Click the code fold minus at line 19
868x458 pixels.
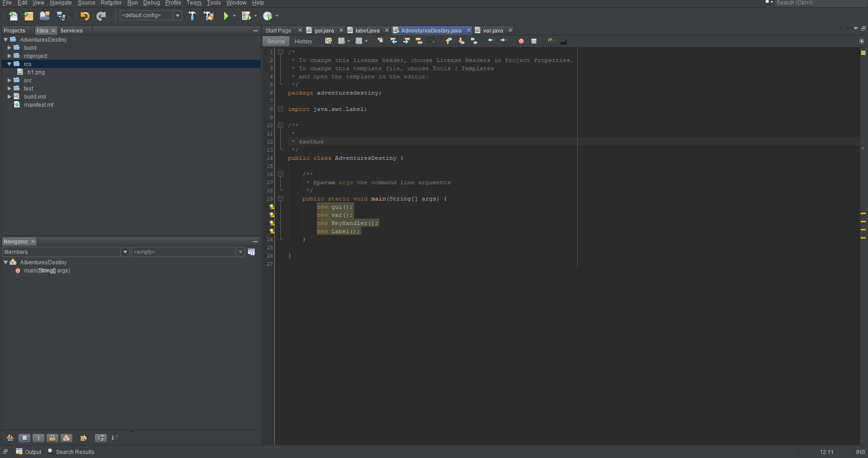click(281, 199)
